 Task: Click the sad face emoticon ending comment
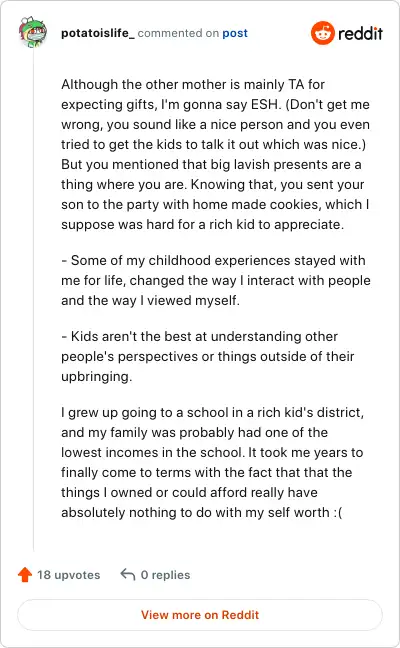click(338, 512)
